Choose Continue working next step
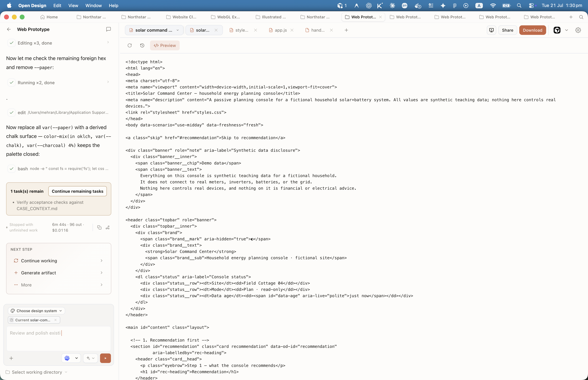The width and height of the screenshot is (588, 380). (x=59, y=261)
